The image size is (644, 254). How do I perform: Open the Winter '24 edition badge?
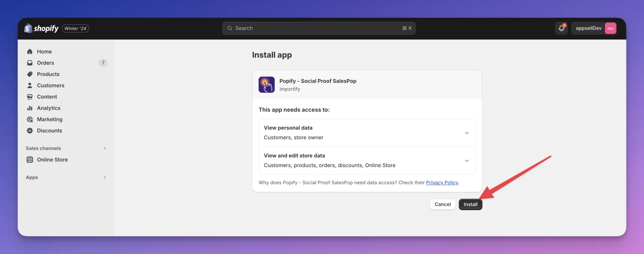75,29
